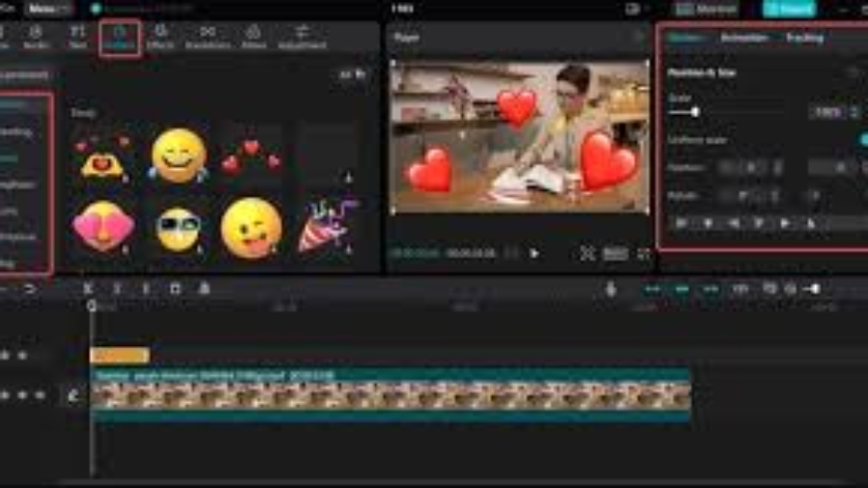Click the delete icon in timeline toolbar
Screen dimensions: 868x488
click(x=175, y=288)
